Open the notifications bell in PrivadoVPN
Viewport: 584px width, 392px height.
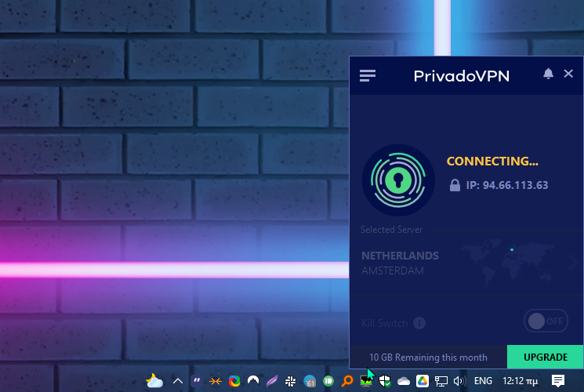pyautogui.click(x=548, y=74)
